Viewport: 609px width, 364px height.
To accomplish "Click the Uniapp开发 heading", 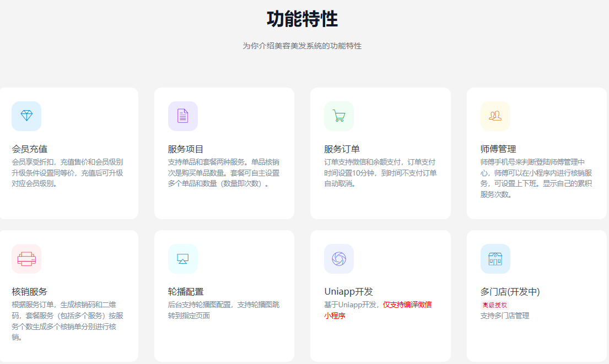I will coord(348,291).
